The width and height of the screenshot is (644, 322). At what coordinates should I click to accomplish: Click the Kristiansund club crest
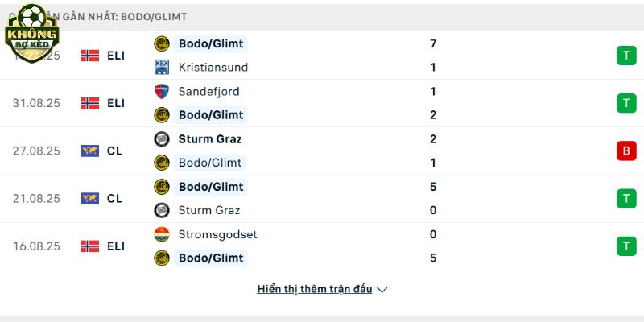[162, 67]
